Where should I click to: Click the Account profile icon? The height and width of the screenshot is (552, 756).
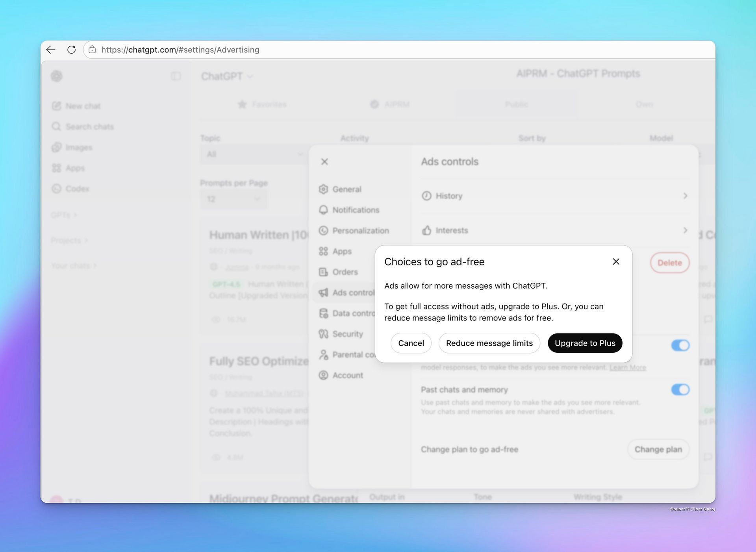click(x=323, y=375)
